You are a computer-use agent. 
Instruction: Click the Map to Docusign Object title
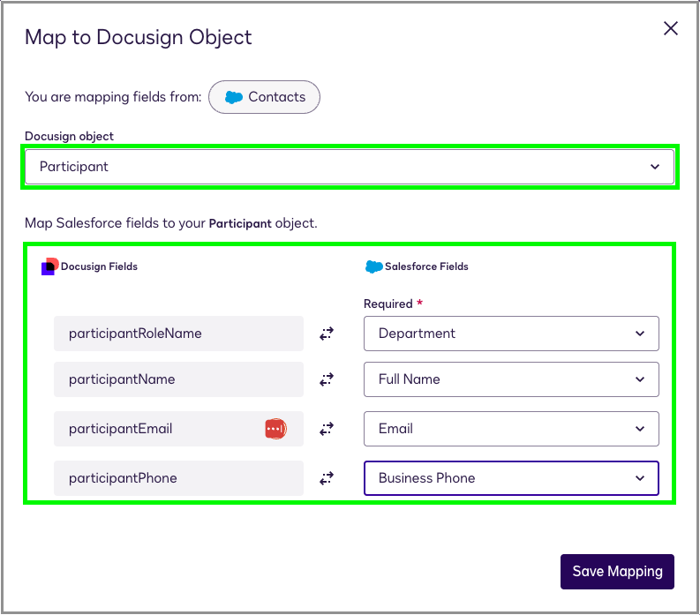click(139, 37)
